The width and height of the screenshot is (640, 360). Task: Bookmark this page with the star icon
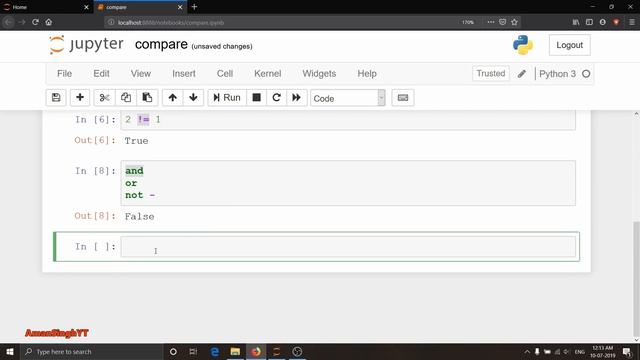[514, 22]
